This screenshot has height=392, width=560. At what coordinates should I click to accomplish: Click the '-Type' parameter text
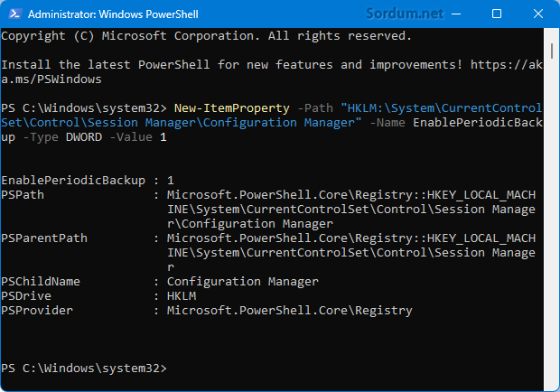pyautogui.click(x=41, y=137)
